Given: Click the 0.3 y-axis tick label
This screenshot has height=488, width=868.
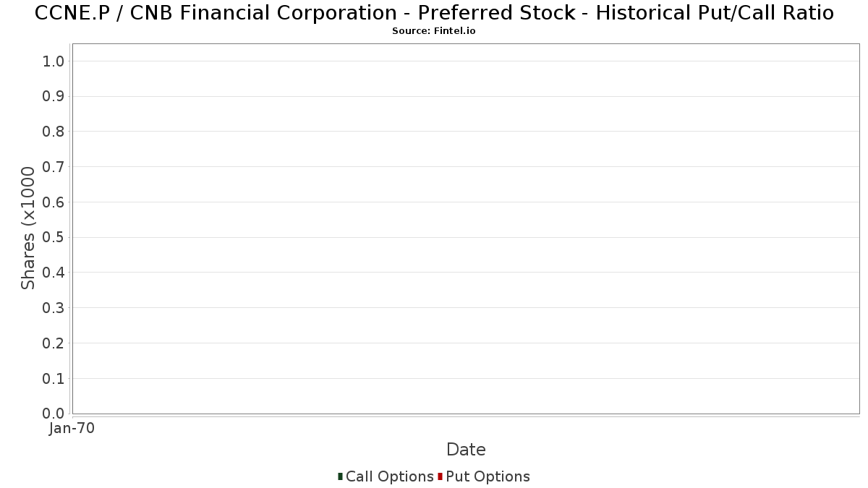Looking at the screenshot, I should point(54,308).
